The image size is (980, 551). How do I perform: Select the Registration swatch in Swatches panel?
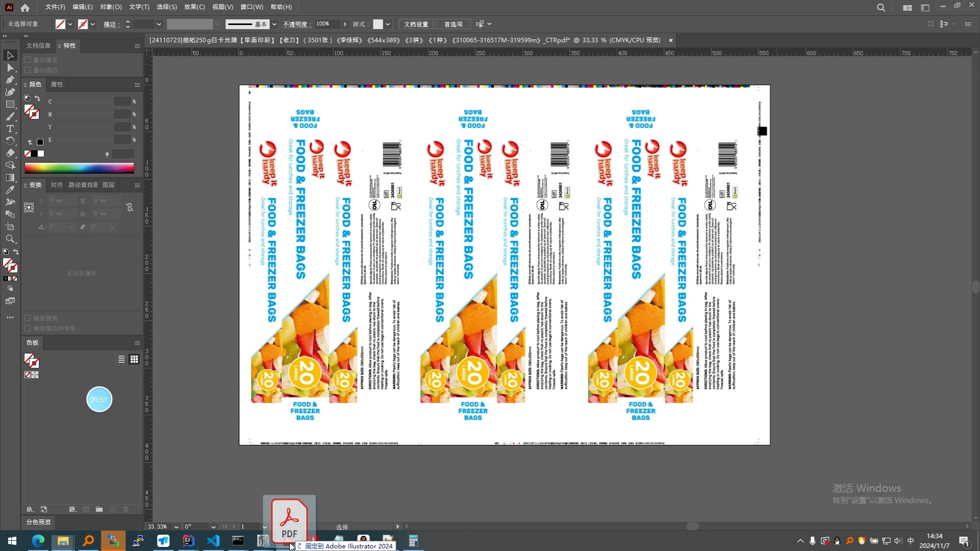(x=35, y=374)
